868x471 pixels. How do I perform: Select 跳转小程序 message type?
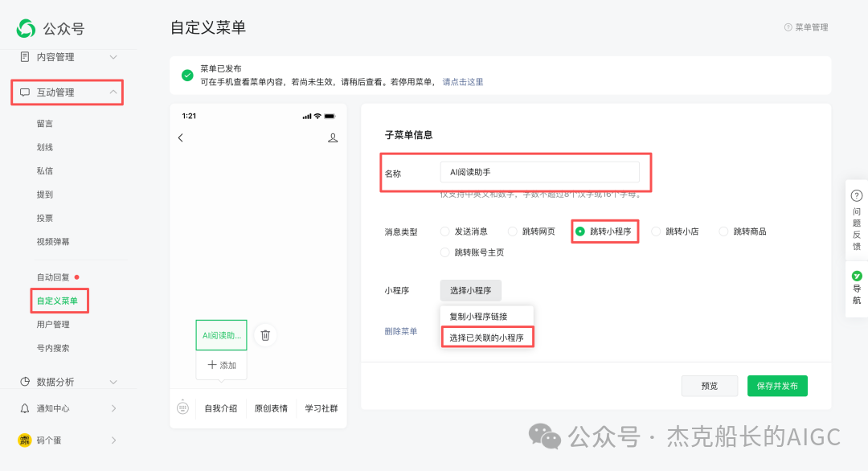tap(580, 231)
